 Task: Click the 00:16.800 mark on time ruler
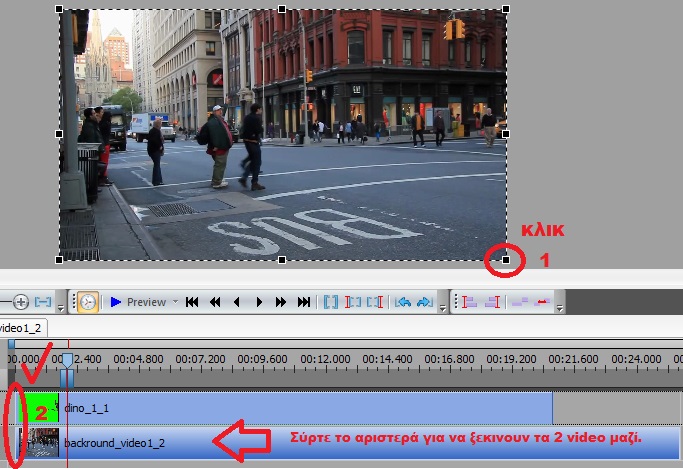[x=450, y=359]
